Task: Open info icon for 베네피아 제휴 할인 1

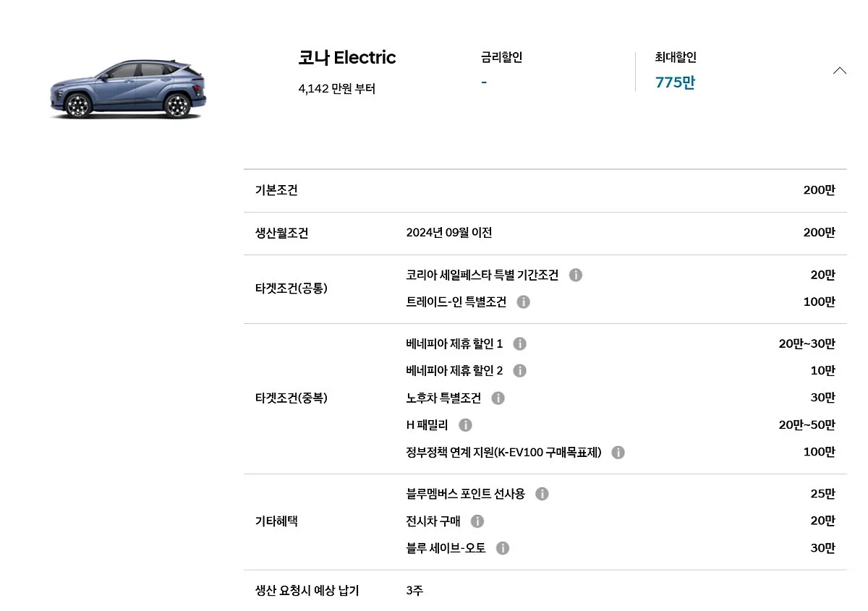Action: [x=519, y=343]
